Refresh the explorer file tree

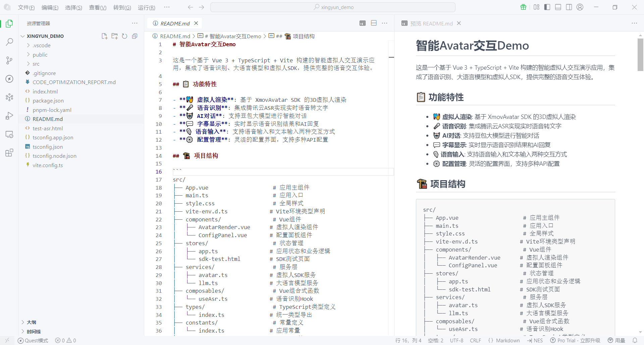point(125,36)
